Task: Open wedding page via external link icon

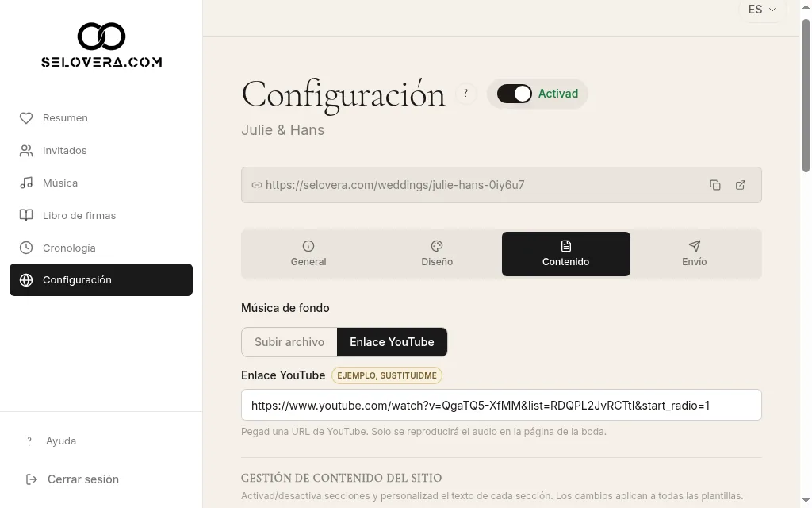Action: (x=741, y=185)
